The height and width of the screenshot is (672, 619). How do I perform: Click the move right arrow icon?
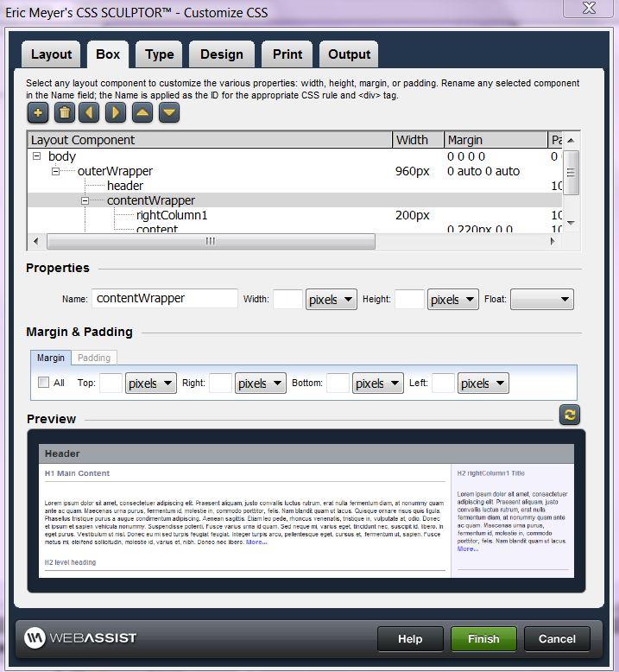tap(116, 112)
